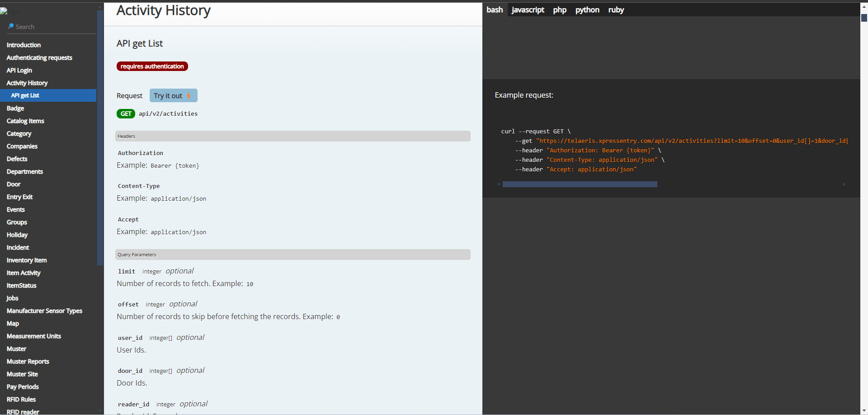Navigate to the Badge section
The width and height of the screenshot is (868, 415).
(x=15, y=108)
